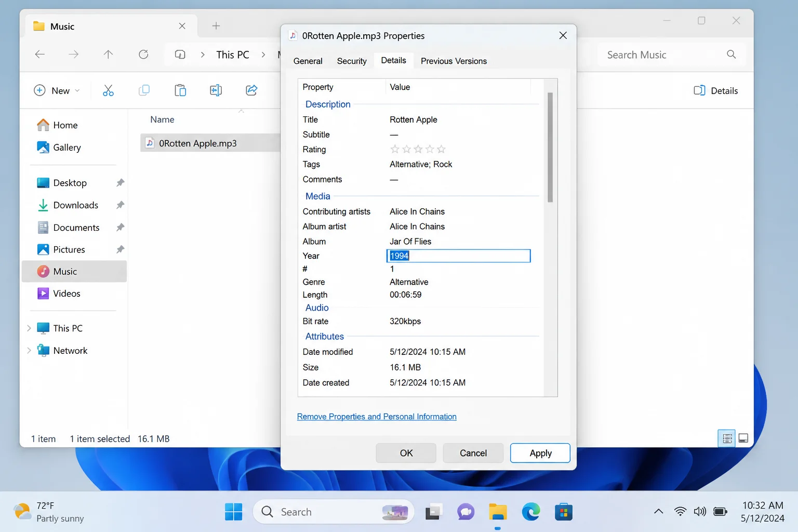Click the fifth rating star

pyautogui.click(x=441, y=149)
